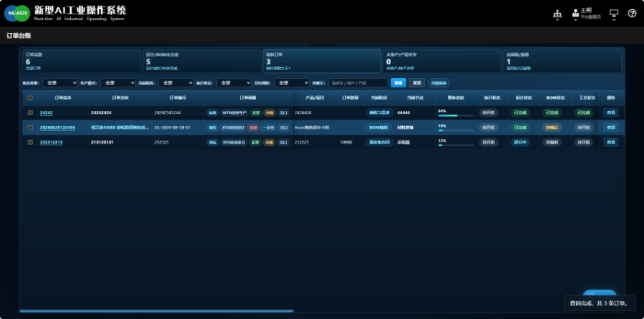Open the 高级筛选 advanced filter button
The width and height of the screenshot is (644, 319).
[x=439, y=82]
